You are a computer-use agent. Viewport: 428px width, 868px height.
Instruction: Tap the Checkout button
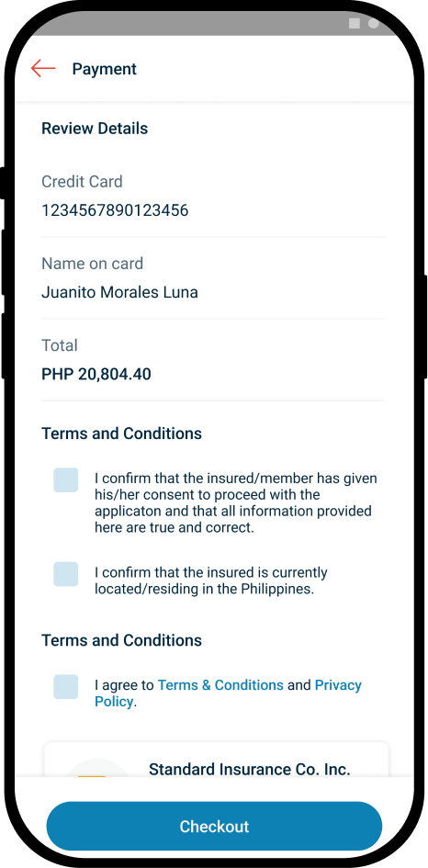click(214, 826)
